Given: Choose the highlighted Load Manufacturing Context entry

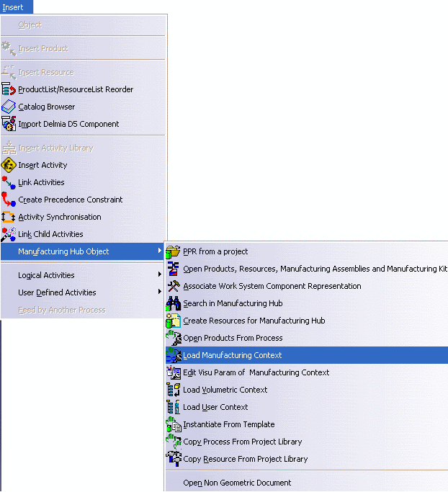Looking at the screenshot, I should pyautogui.click(x=307, y=355).
